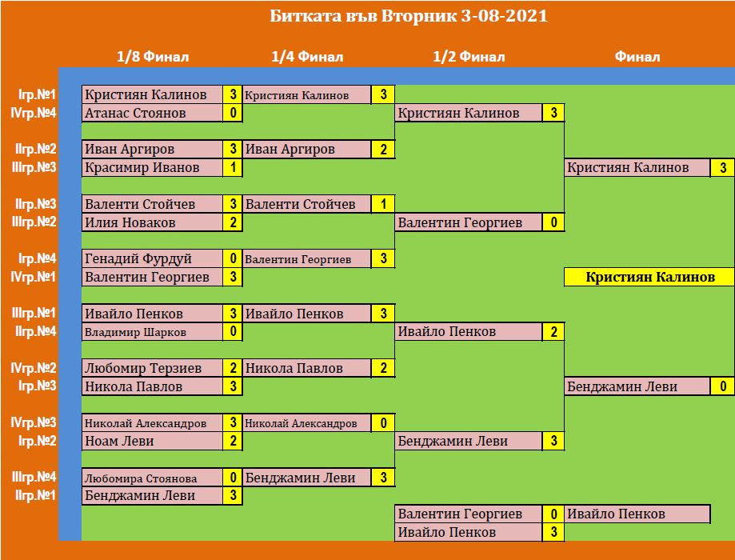Select the Любомира Стоянова name cell
The width and height of the screenshot is (735, 560).
(152, 478)
